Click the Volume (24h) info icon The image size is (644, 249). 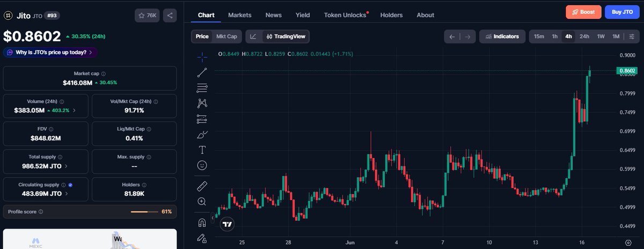coord(62,101)
